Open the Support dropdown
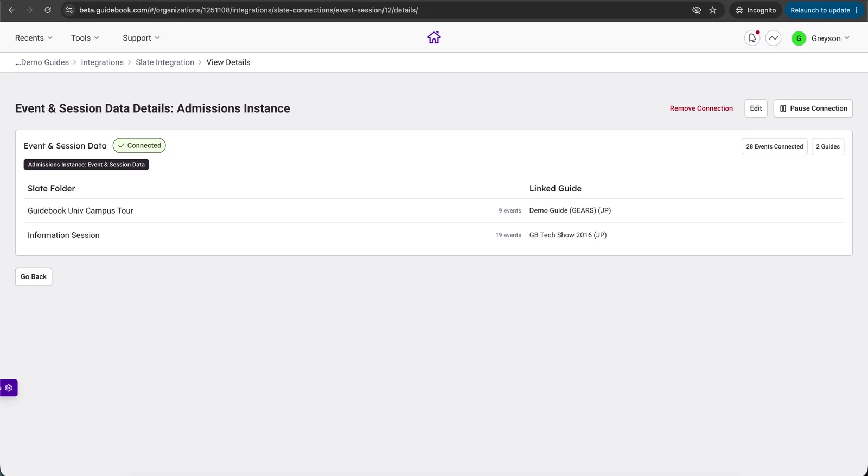Viewport: 868px width, 476px height. tap(141, 38)
